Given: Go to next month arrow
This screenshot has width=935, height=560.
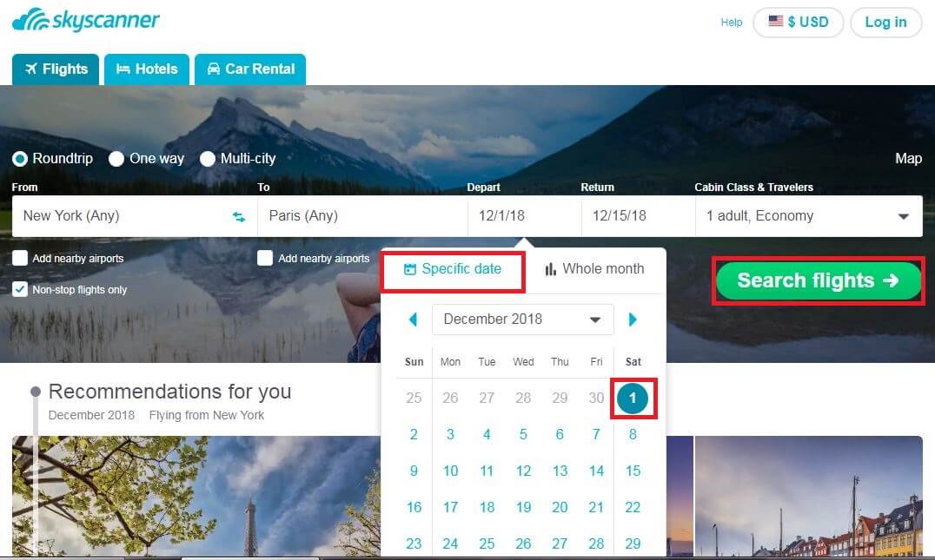Looking at the screenshot, I should (x=633, y=320).
